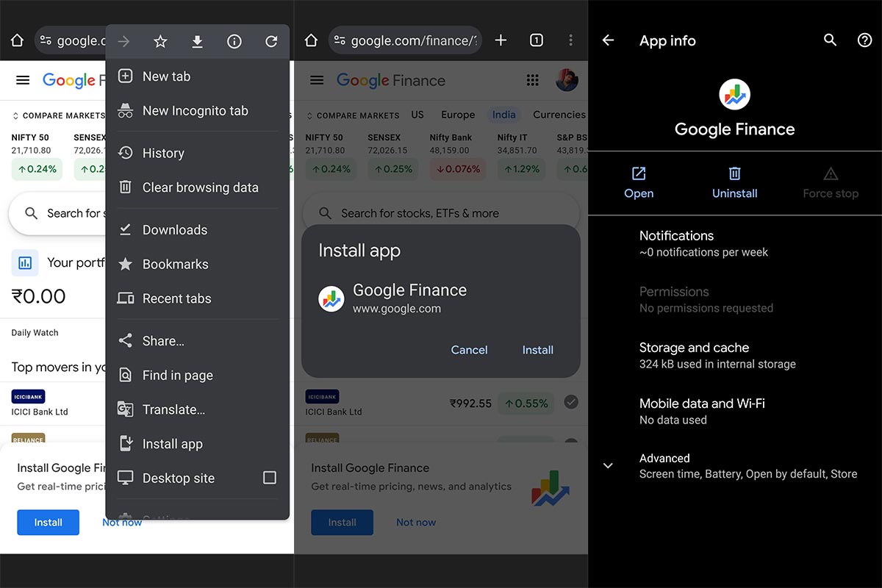Image resolution: width=882 pixels, height=588 pixels.
Task: Open tab switcher showing 1 tab
Action: click(537, 40)
